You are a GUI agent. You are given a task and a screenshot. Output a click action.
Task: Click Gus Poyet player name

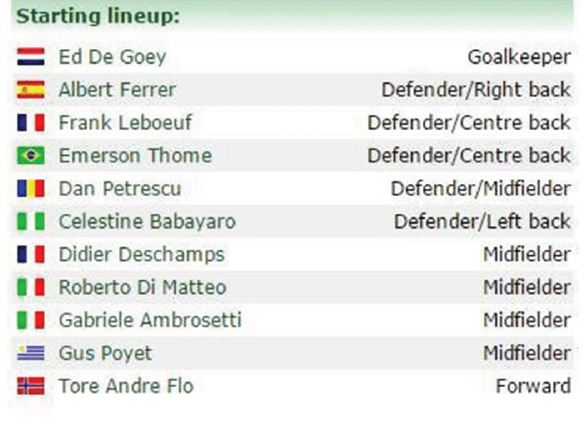(105, 354)
